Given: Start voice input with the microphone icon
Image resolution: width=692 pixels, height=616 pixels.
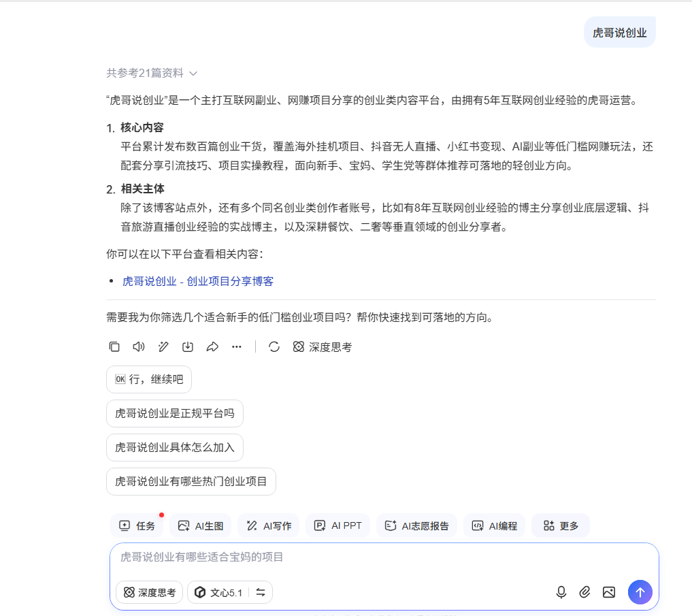Looking at the screenshot, I should (561, 592).
